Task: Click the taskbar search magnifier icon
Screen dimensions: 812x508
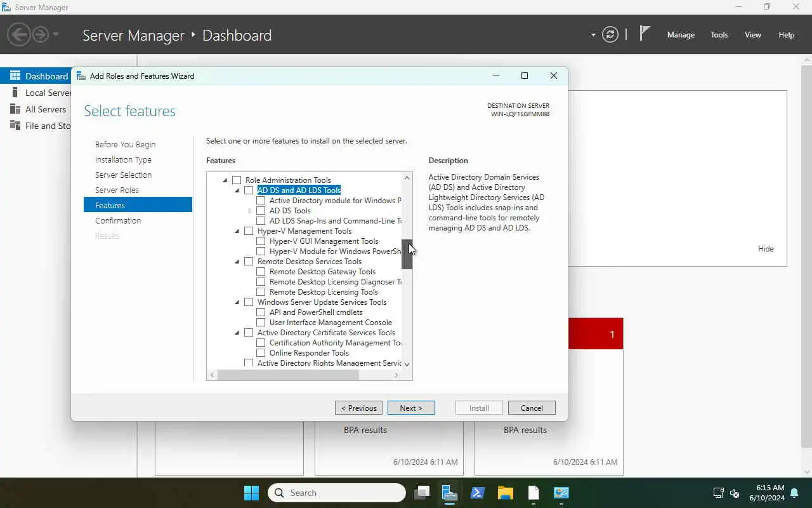Action: pos(279,493)
